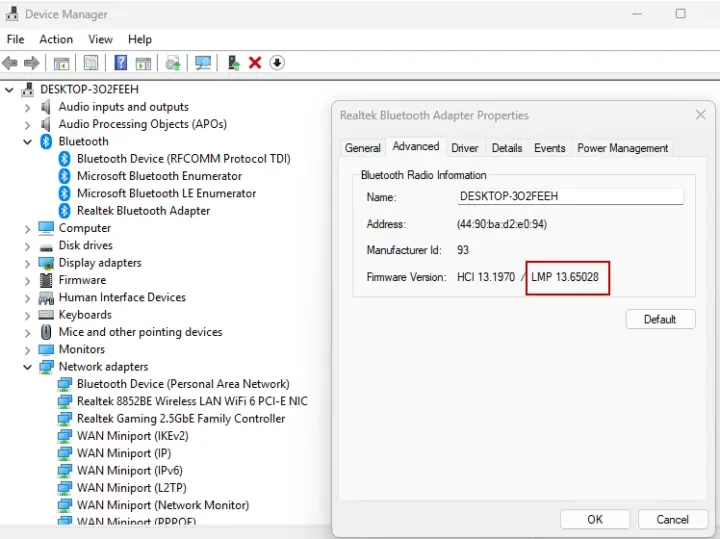Open the Help menu
Screen dimensions: 720x539
point(140,39)
